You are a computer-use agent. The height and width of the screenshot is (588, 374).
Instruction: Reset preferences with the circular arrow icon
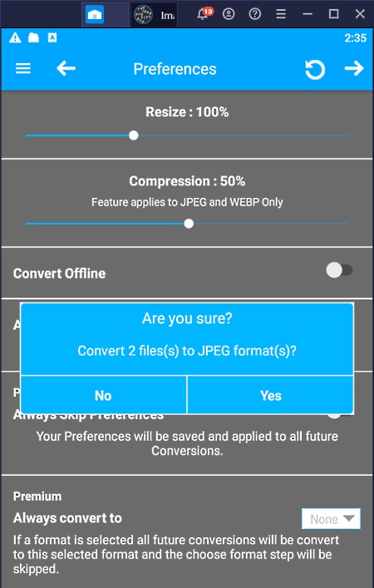coord(315,69)
